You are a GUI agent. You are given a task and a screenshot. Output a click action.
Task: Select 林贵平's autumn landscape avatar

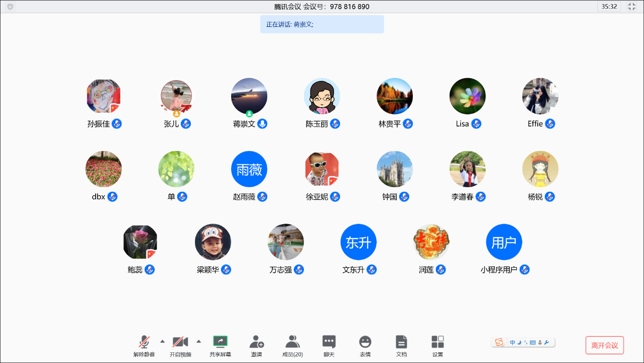click(x=395, y=96)
